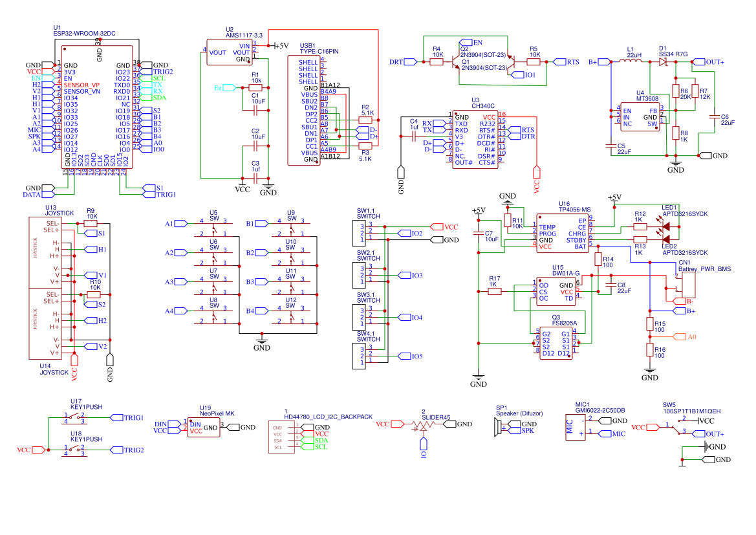Select the CN1 battery connector symbol

687,285
